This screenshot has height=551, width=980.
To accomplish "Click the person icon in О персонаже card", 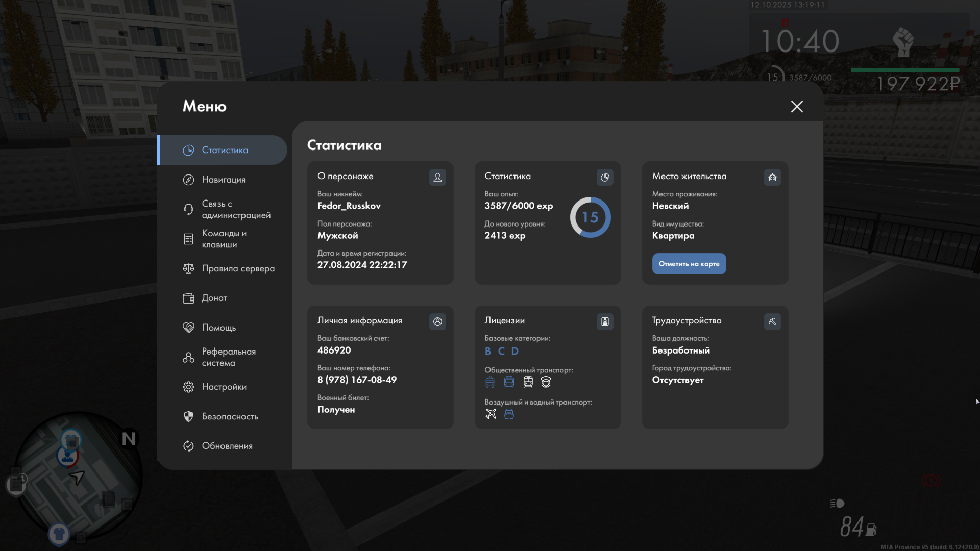I will coord(437,177).
